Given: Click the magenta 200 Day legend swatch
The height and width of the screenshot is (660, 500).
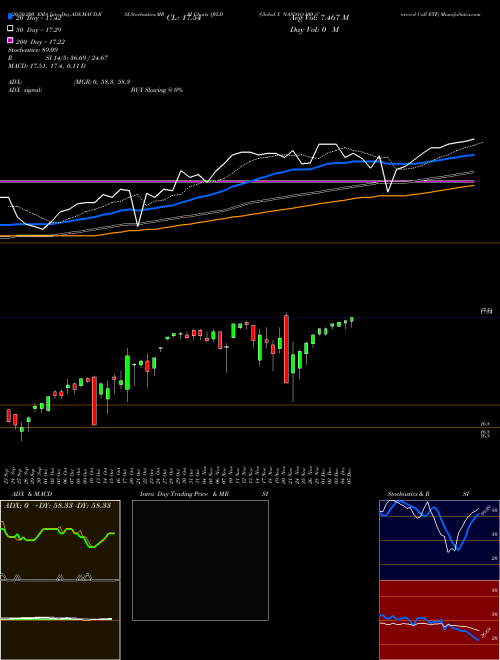Looking at the screenshot, I should point(10,40).
